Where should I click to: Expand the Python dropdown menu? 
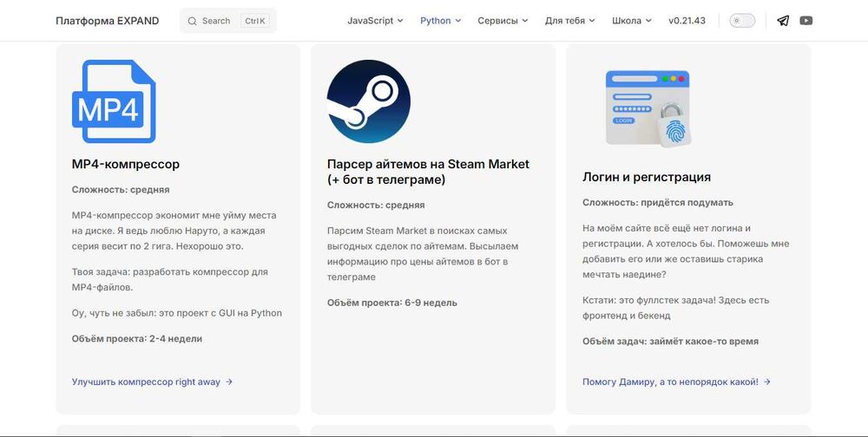coord(441,21)
